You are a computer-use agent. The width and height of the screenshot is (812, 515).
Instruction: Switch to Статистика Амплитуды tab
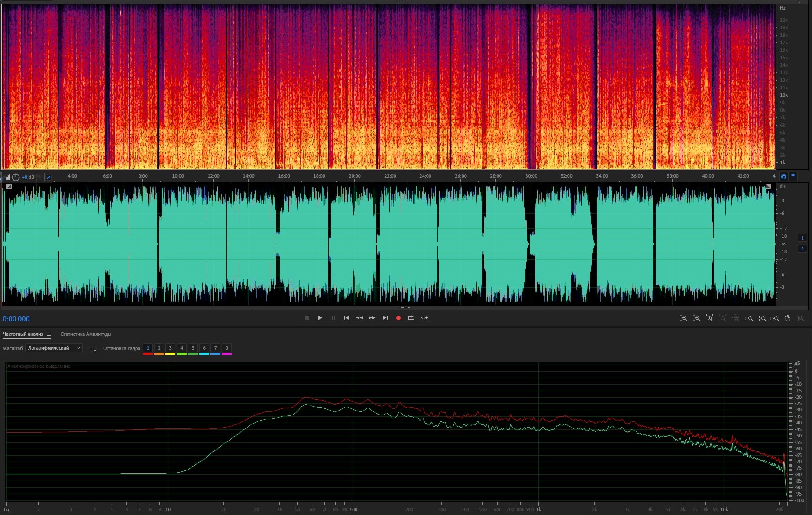[x=86, y=334]
